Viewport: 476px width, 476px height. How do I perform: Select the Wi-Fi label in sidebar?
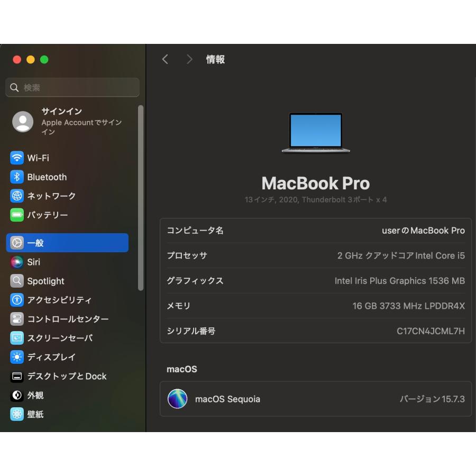[38, 158]
